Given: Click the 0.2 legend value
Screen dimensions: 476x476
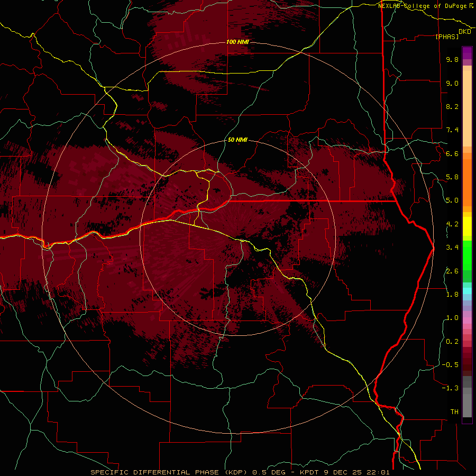Looking at the screenshot, I should click(x=452, y=342).
